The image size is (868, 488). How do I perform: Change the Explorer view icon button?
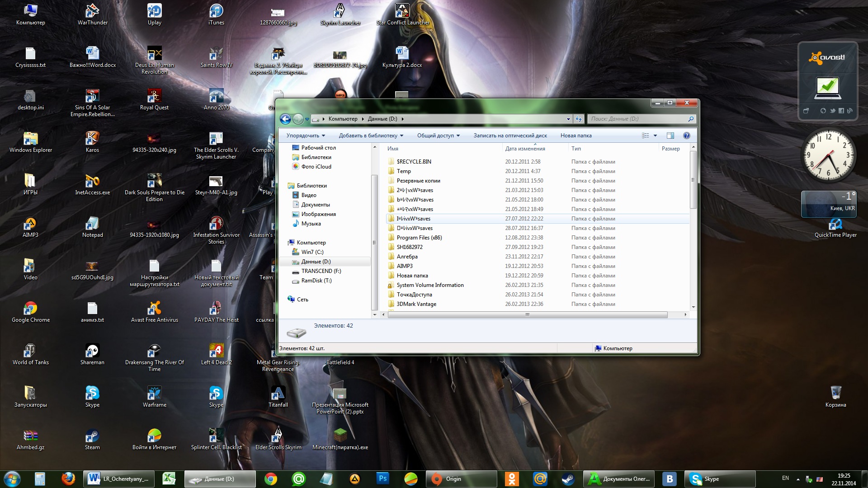(646, 136)
